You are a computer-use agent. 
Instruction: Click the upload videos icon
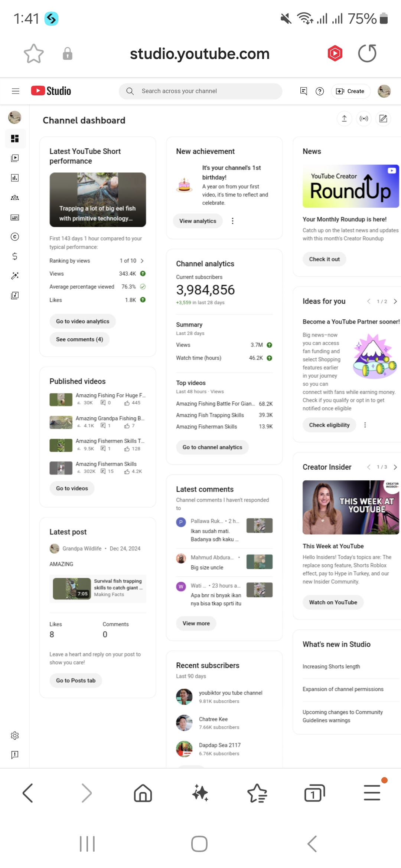344,119
